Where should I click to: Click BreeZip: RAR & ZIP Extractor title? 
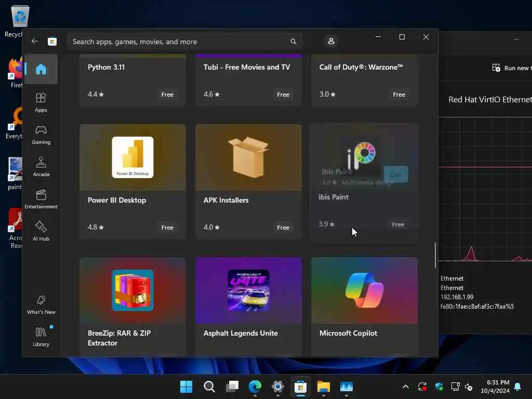[119, 338]
